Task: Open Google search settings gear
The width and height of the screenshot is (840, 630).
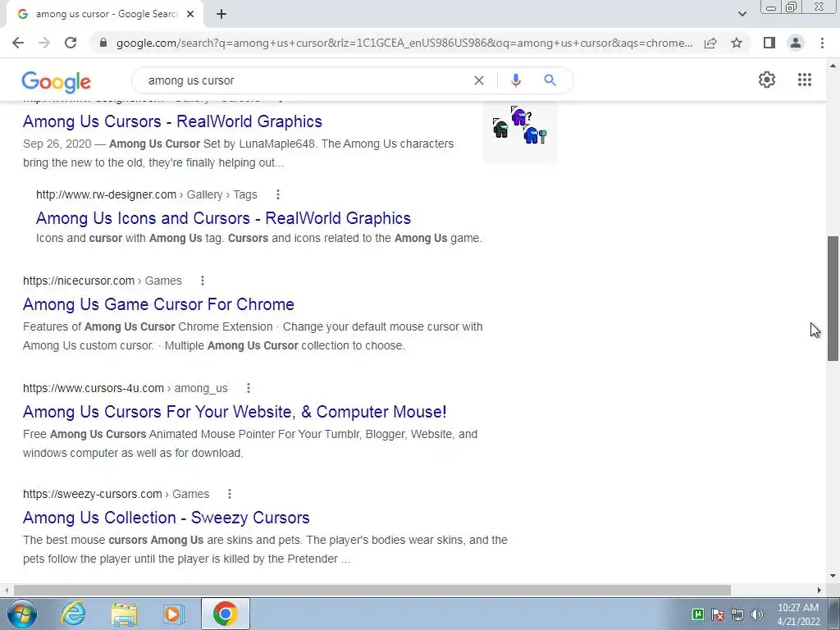Action: [767, 80]
